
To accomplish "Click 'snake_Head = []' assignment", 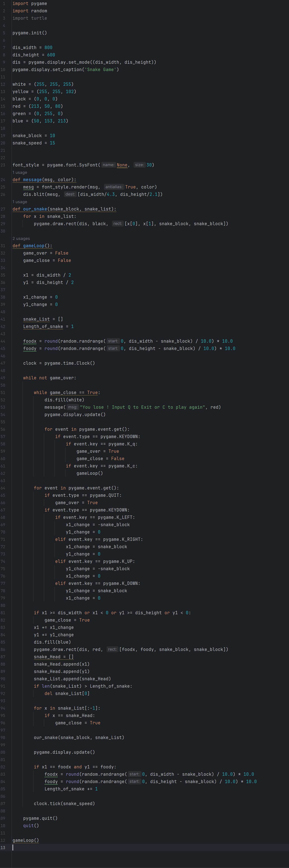I will [x=53, y=657].
